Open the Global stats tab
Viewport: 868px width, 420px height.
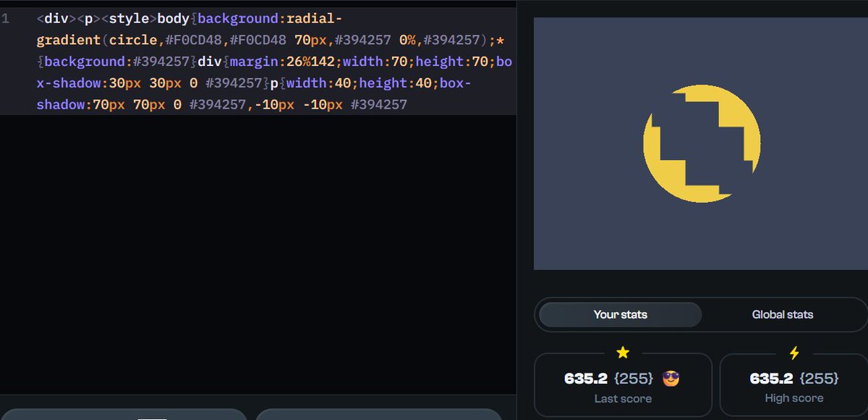click(783, 315)
